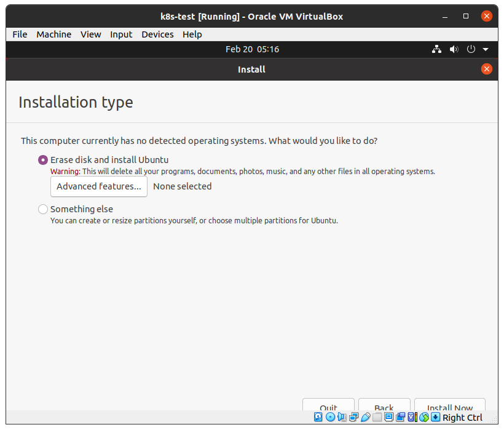The image size is (504, 430).
Task: Minimize the VirtualBox window
Action: (x=445, y=17)
